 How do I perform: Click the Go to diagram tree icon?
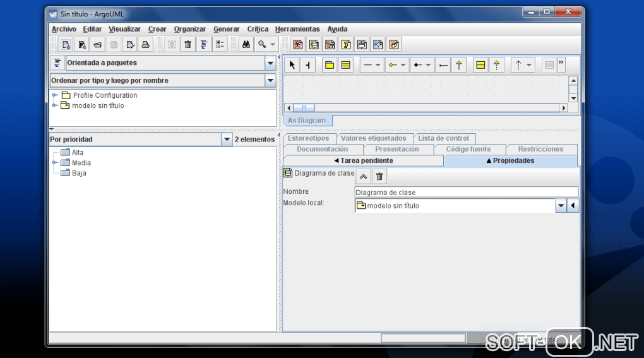click(x=204, y=45)
